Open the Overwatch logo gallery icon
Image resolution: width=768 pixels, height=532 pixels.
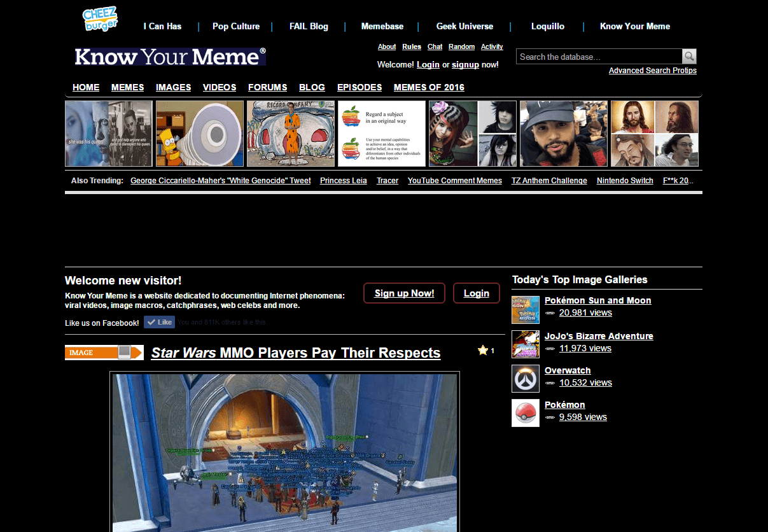(526, 379)
